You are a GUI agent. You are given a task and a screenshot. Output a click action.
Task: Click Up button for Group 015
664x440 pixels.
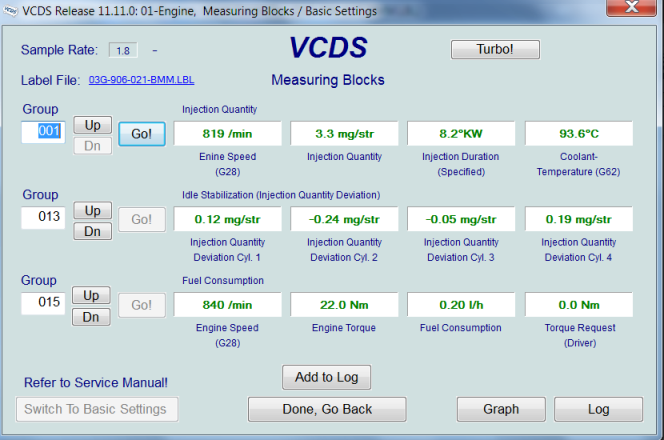(x=91, y=296)
